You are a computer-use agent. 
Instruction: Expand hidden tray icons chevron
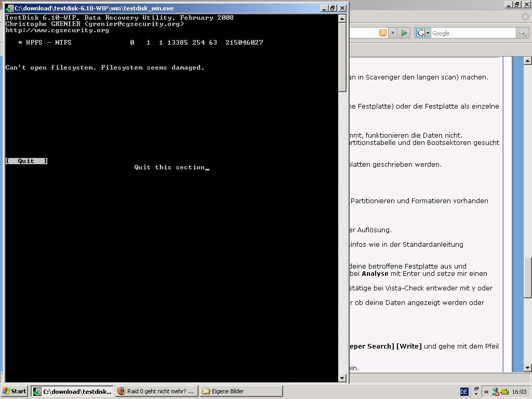point(486,392)
